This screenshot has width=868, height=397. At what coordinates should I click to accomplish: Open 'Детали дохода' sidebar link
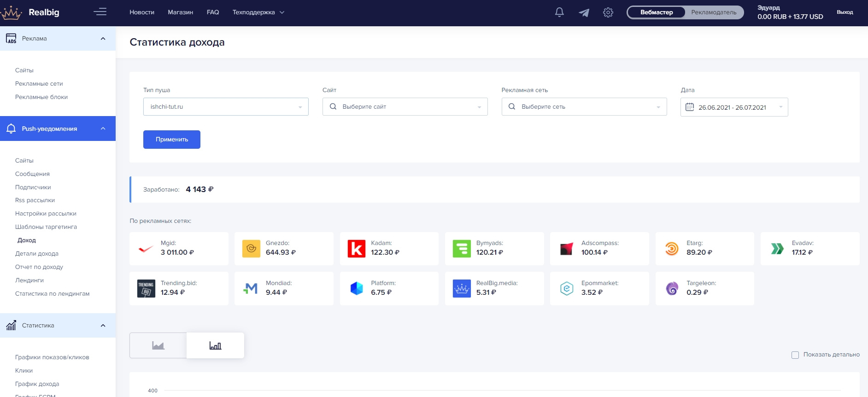37,254
